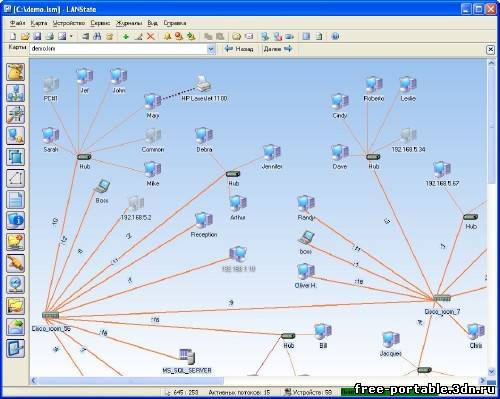Click the save floppy disk toolbar icon

(x=37, y=36)
